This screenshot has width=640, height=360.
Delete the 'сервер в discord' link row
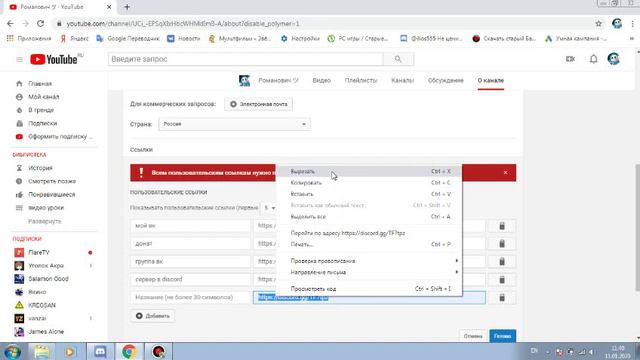(x=502, y=280)
